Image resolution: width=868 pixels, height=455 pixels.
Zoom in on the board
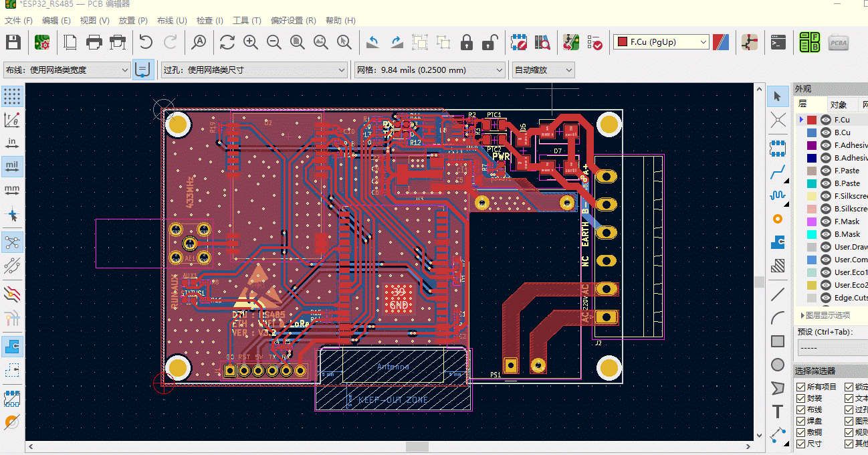(251, 43)
